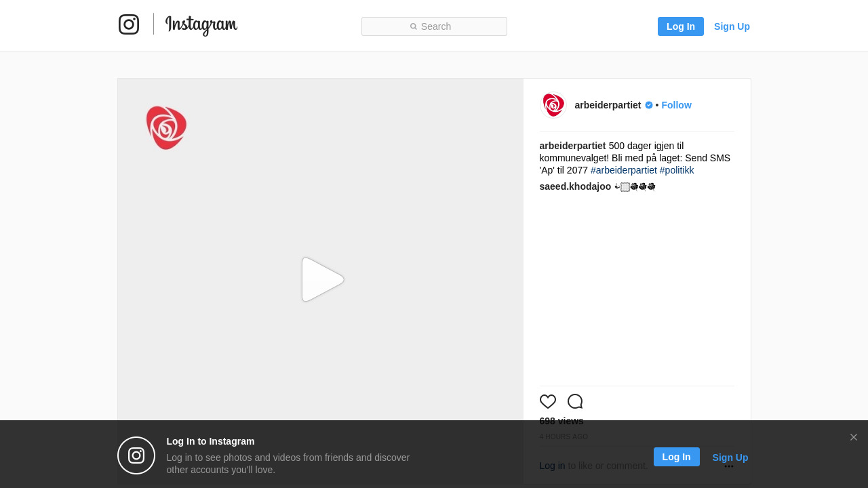Click the blue Log In button in header
This screenshot has height=488, width=868.
pos(681,26)
